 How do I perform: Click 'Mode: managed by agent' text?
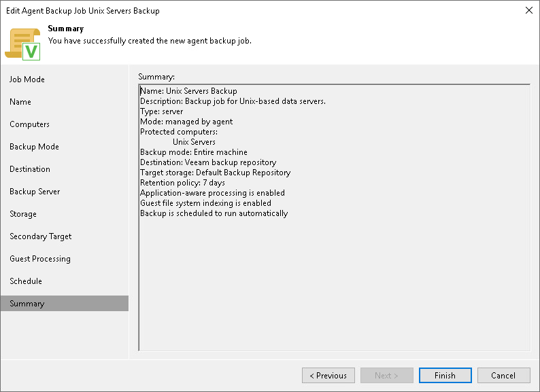tap(186, 122)
